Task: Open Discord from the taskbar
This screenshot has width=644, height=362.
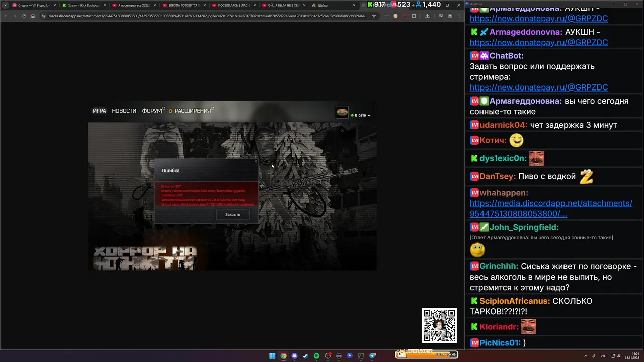Action: tap(294, 356)
